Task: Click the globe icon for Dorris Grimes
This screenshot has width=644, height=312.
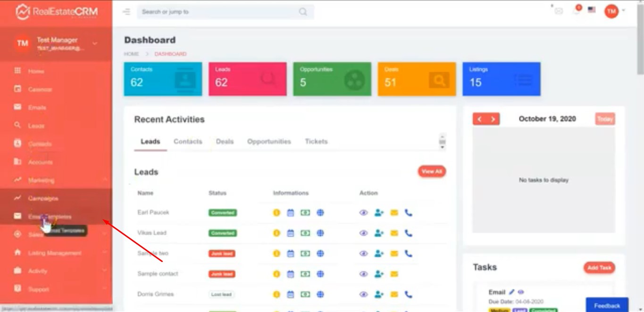Action: pyautogui.click(x=320, y=295)
